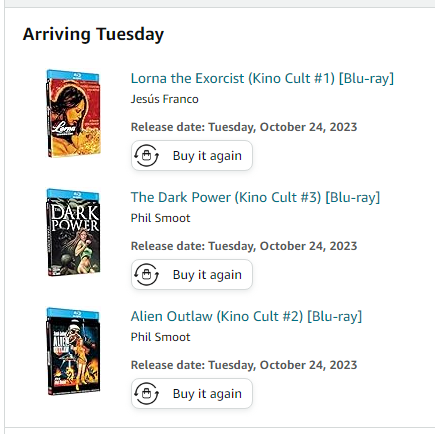The height and width of the screenshot is (434, 435).
Task: Click the Blu-ray logo on the Lorna cover
Action: [x=77, y=76]
